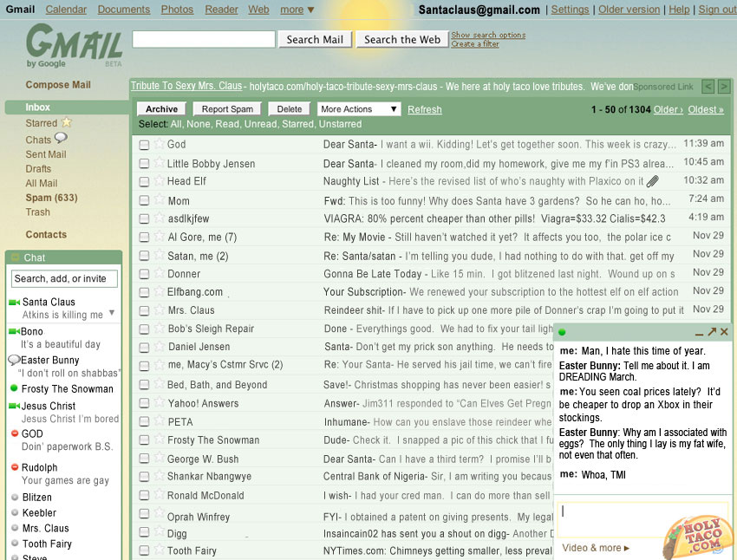Click the Delete button
The height and width of the screenshot is (560, 737).
tap(290, 109)
